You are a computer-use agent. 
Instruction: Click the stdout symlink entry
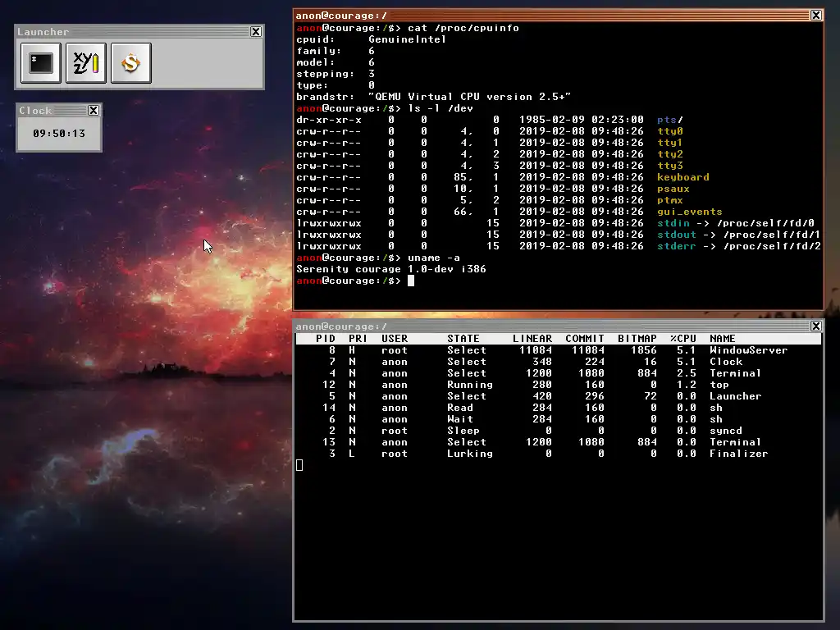739,235
